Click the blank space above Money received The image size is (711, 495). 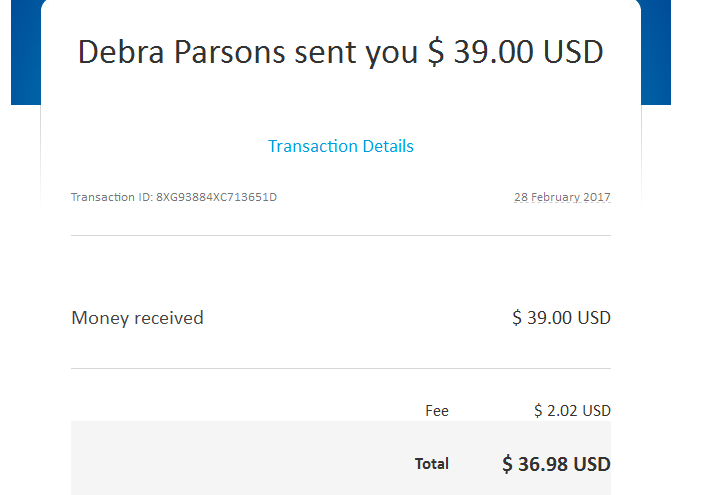(341, 272)
